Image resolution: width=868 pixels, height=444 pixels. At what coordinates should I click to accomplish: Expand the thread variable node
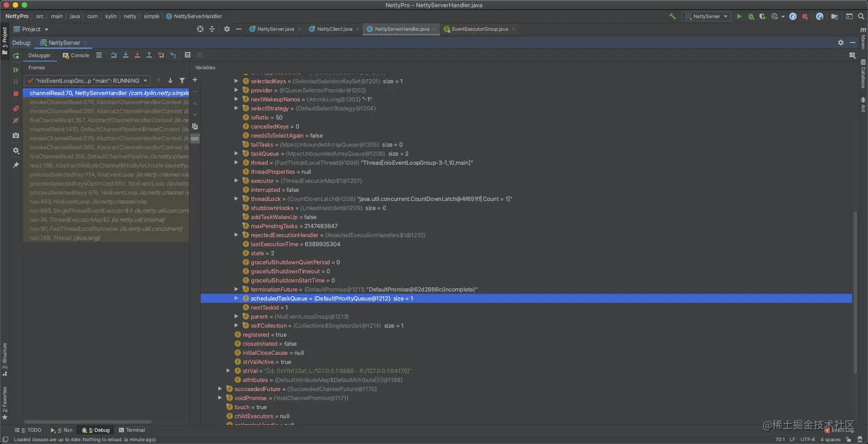coord(236,163)
